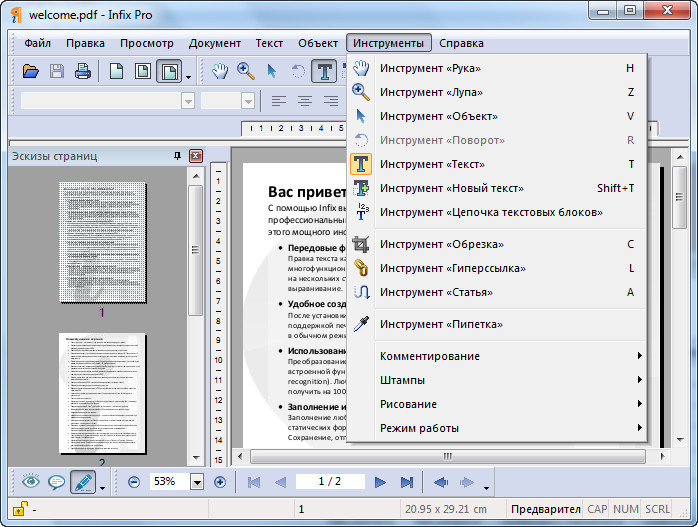This screenshot has width=698, height=527.
Task: Open the «Справка» menu
Action: click(x=461, y=43)
